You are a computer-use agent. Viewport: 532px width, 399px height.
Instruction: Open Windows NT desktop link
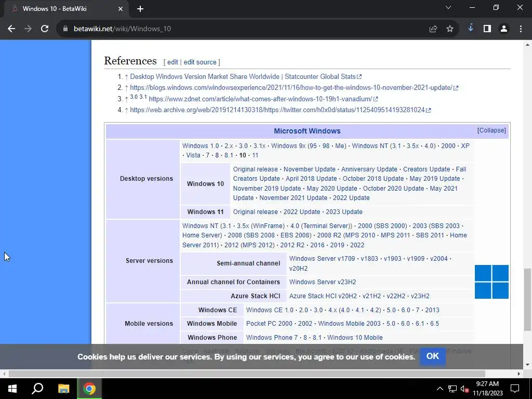pyautogui.click(x=370, y=146)
